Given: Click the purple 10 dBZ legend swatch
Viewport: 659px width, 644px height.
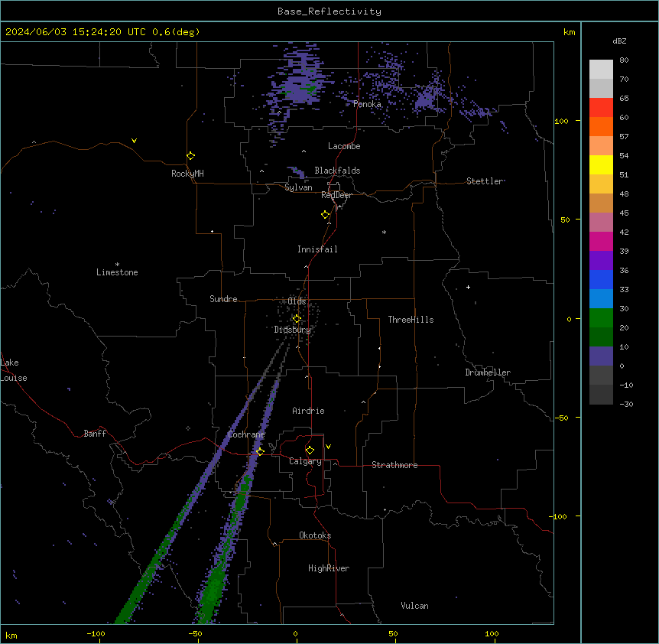Looking at the screenshot, I should [x=601, y=356].
